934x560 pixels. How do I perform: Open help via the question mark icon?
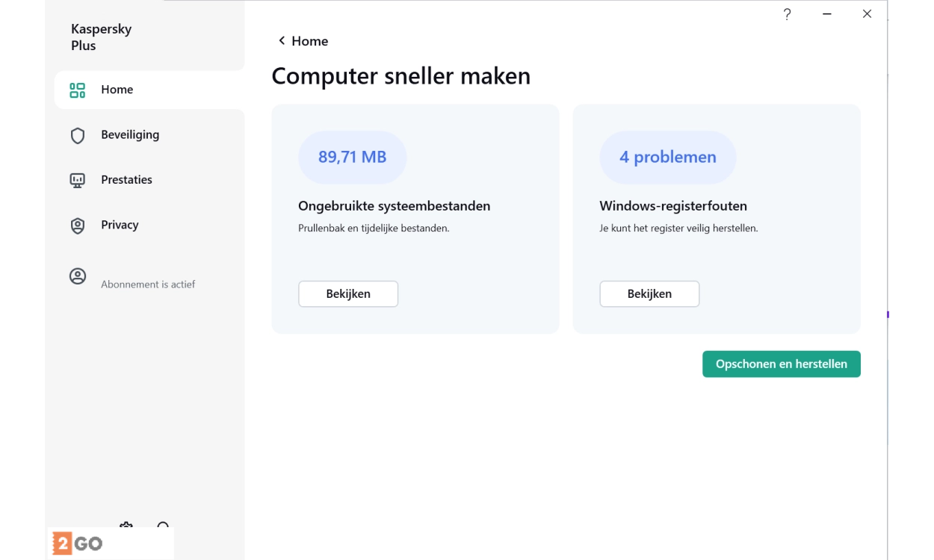coord(787,14)
